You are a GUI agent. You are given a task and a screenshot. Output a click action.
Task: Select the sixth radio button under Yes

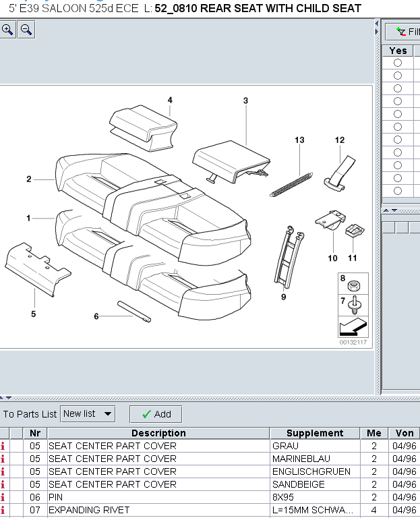[398, 127]
